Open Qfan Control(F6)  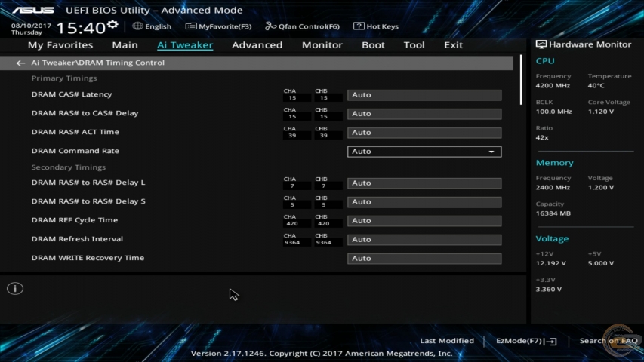302,26
